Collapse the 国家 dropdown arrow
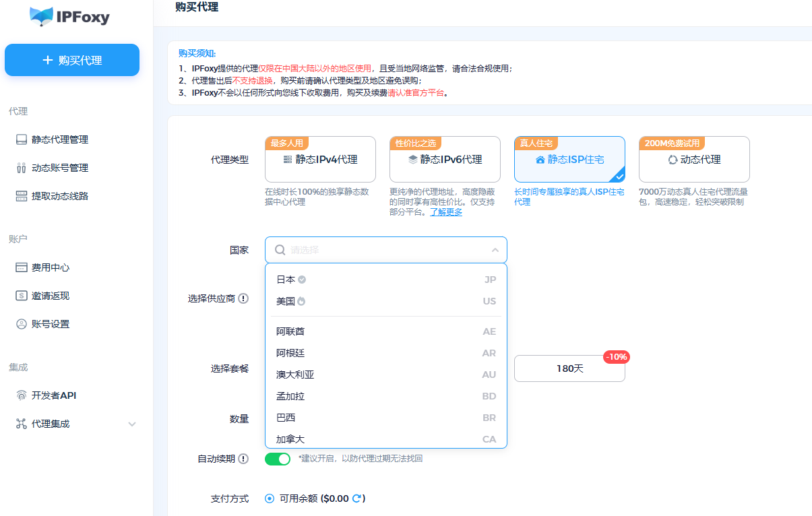812x516 pixels. pos(495,250)
